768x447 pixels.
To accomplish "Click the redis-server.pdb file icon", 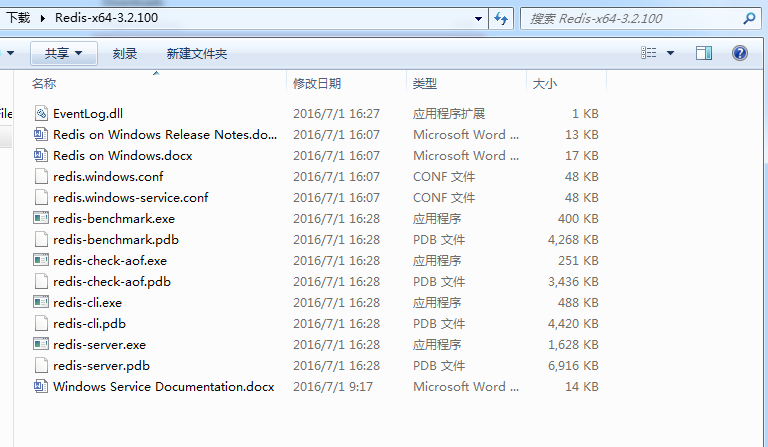I will (41, 366).
